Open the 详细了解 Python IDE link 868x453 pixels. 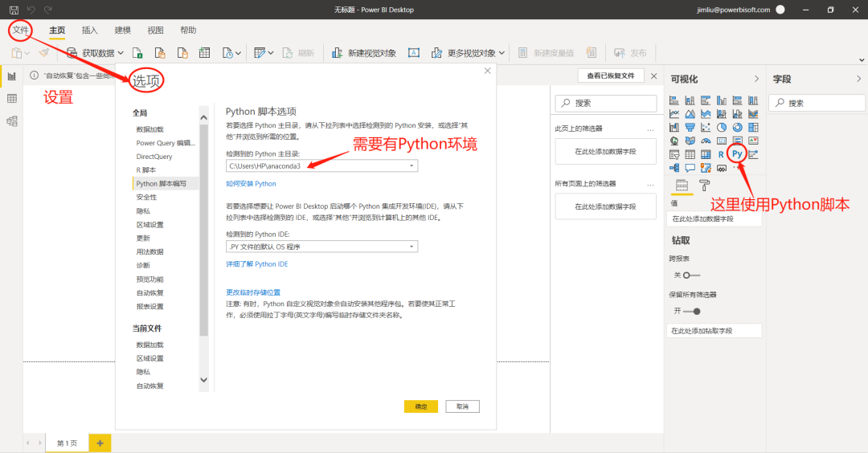[x=257, y=263]
